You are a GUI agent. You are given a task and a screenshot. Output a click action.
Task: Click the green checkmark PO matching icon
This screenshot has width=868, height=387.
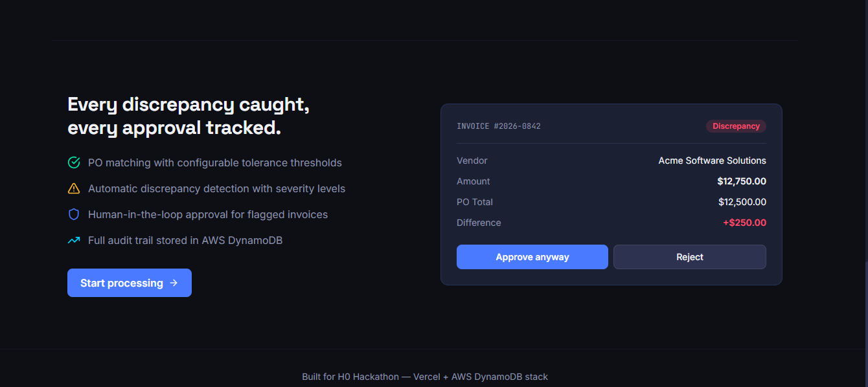coord(74,162)
